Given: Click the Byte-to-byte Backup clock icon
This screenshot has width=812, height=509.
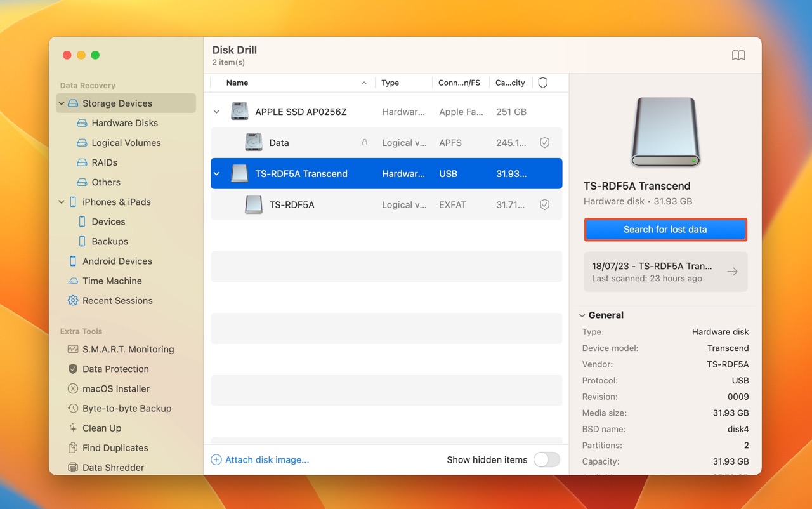Looking at the screenshot, I should point(73,408).
